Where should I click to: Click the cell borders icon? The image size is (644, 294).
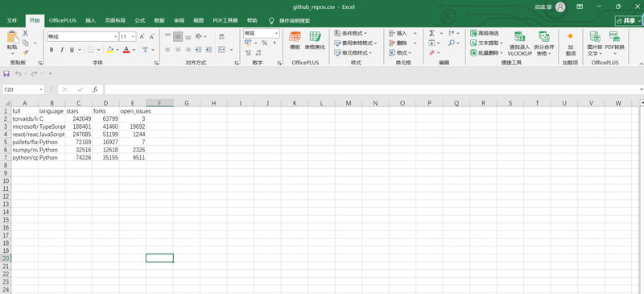click(x=91, y=50)
